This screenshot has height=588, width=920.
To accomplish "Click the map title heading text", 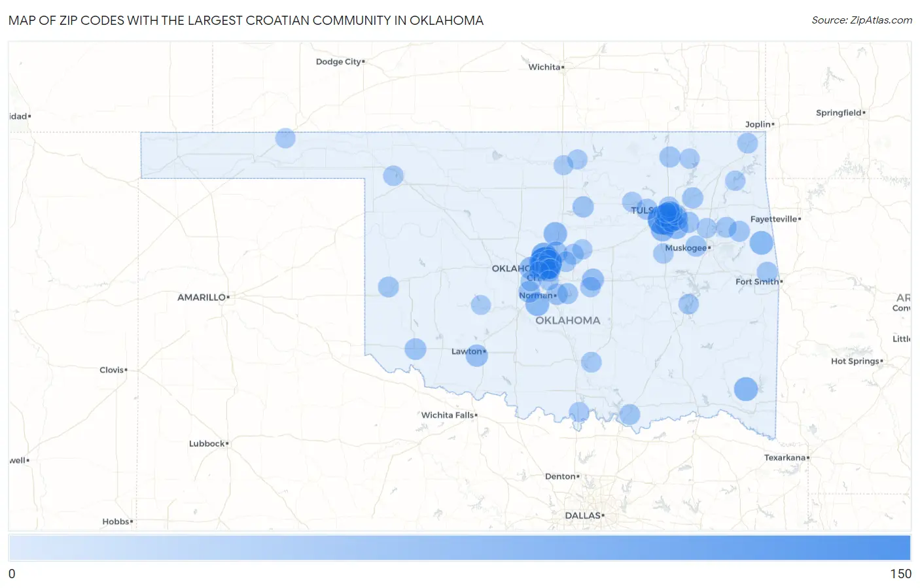I will [x=246, y=20].
